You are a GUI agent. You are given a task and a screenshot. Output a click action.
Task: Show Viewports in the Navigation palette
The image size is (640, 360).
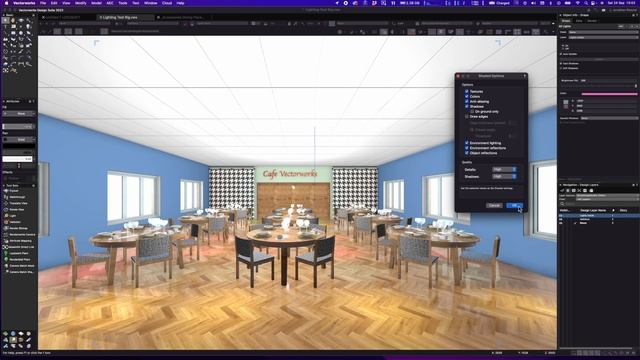pyautogui.click(x=579, y=190)
